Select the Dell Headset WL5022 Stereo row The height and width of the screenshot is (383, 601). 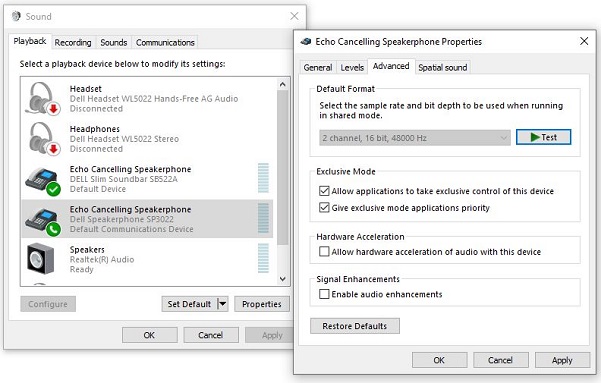click(147, 139)
